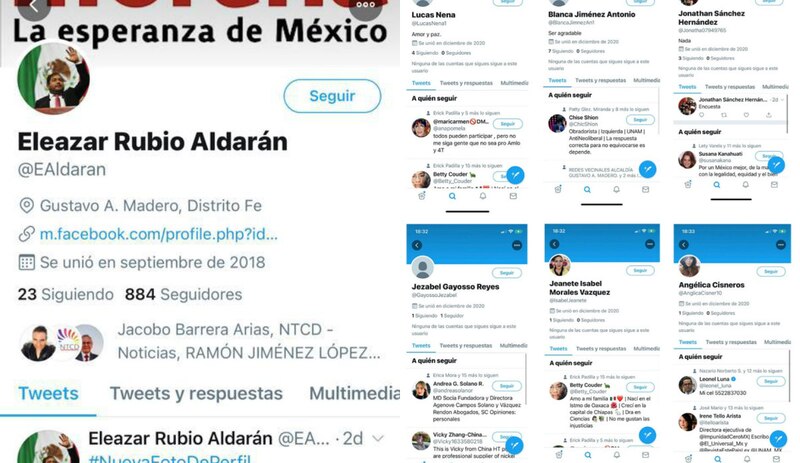Open the Multimedia tab on main profile
The height and width of the screenshot is (463, 800).
pos(354,394)
